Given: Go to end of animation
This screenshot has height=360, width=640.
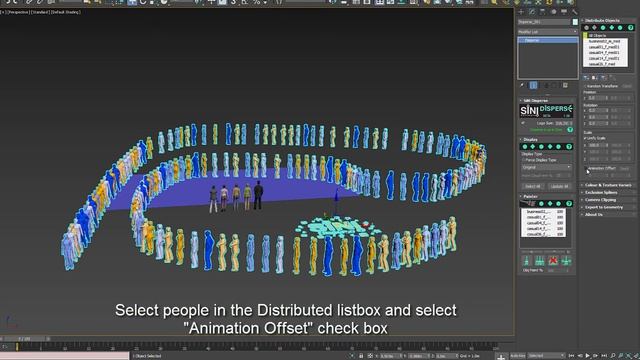Looking at the screenshot, I should pyautogui.click(x=604, y=356).
